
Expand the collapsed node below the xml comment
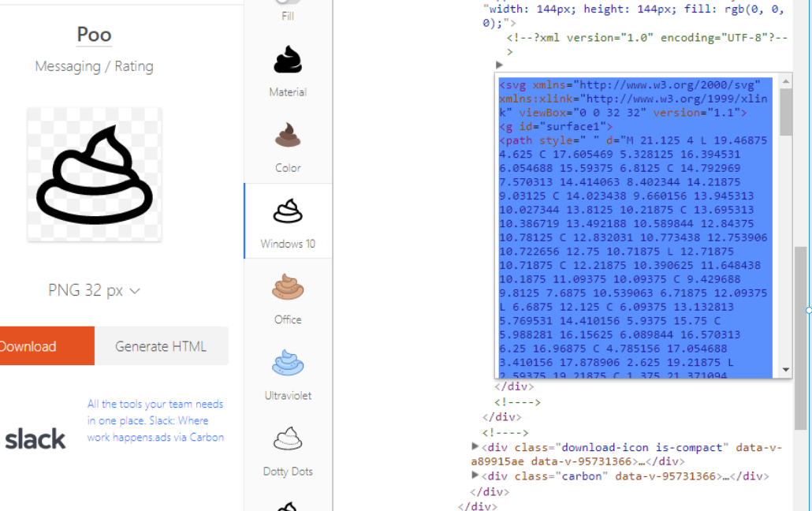tap(499, 65)
